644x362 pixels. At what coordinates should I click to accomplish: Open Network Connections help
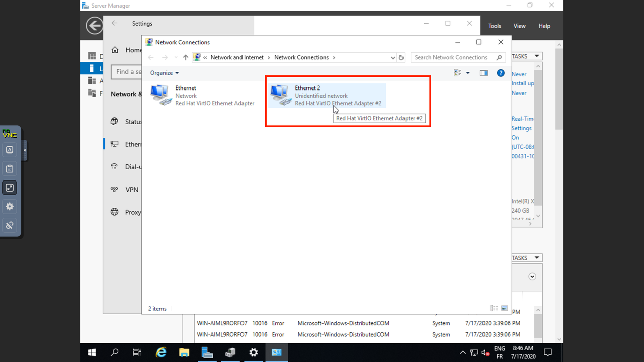coord(501,73)
